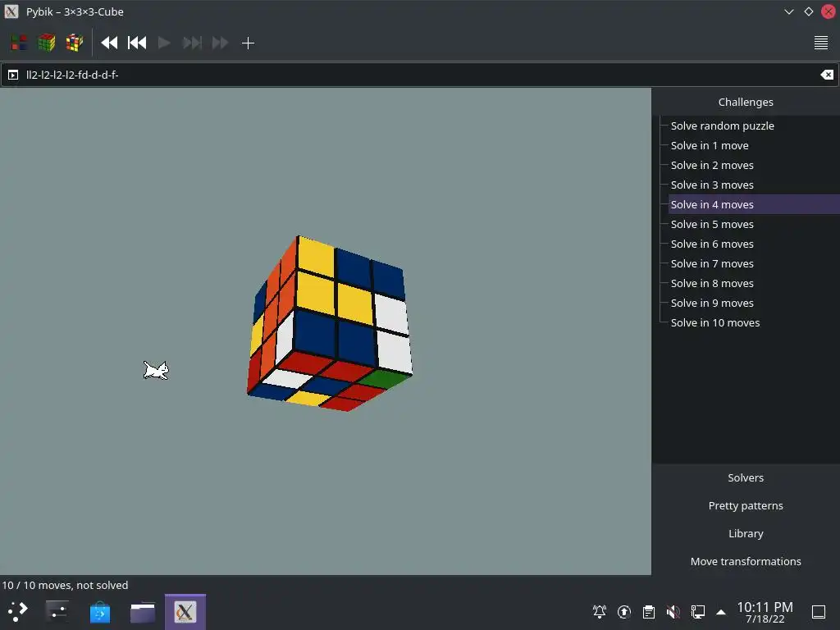Open the hamburger menu at top right
Image resolution: width=840 pixels, height=630 pixels.
point(820,43)
